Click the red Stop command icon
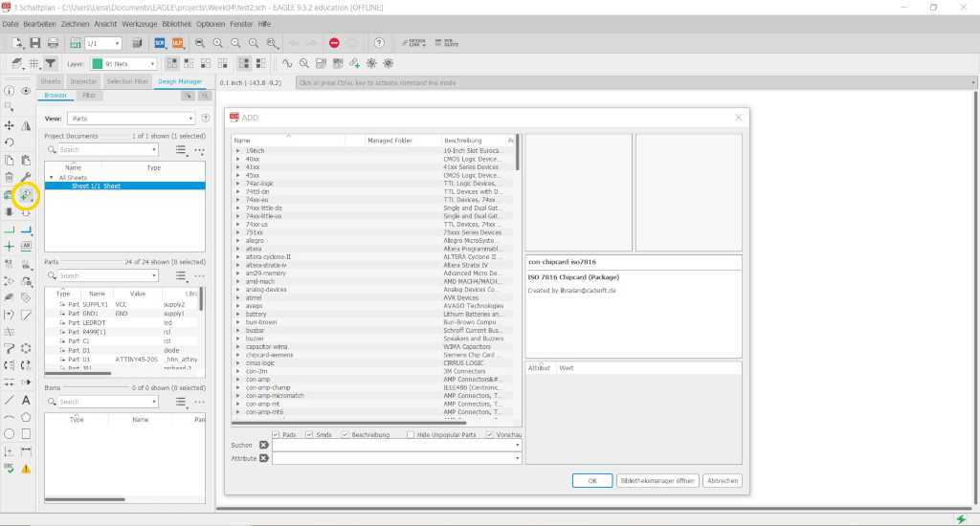Image resolution: width=980 pixels, height=526 pixels. [x=334, y=43]
